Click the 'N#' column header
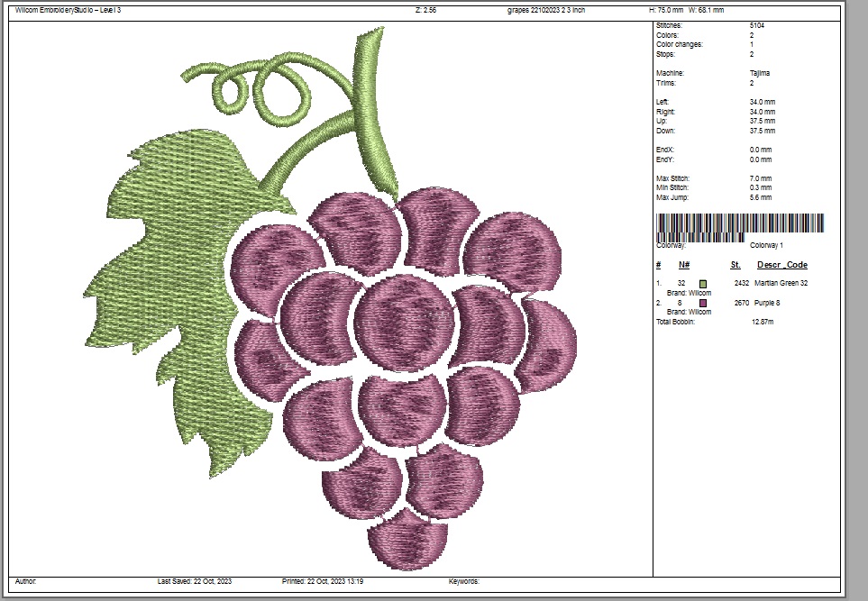This screenshot has height=601, width=868. coord(684,265)
